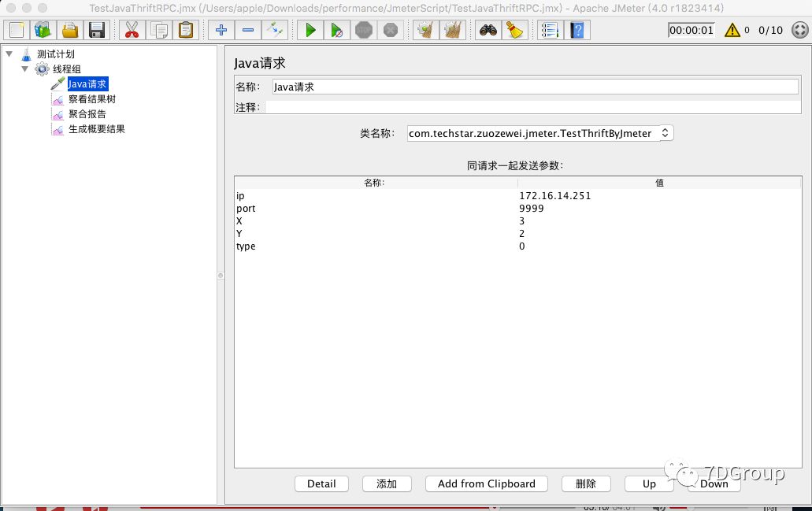Click the elapsed time 00:00:01 field
812x511 pixels.
click(x=691, y=30)
